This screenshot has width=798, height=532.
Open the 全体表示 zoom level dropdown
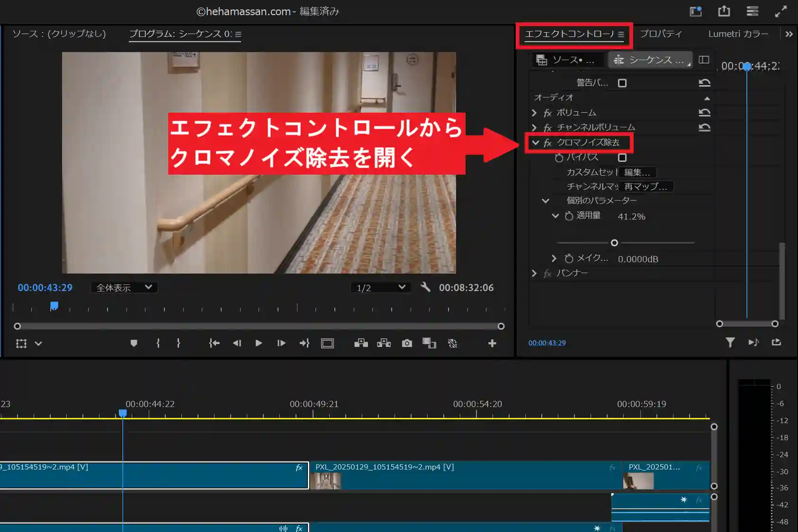(124, 287)
